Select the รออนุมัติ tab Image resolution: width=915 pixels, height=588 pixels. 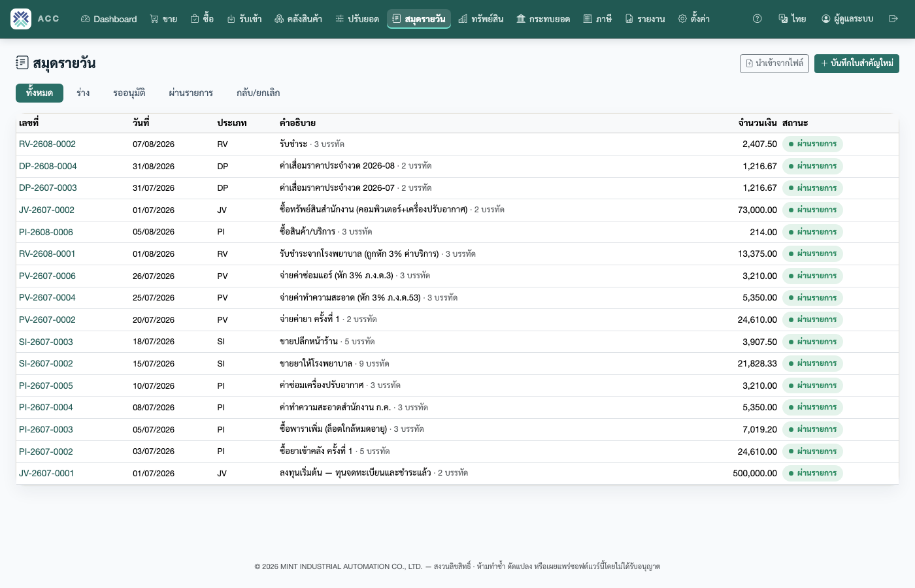[129, 93]
